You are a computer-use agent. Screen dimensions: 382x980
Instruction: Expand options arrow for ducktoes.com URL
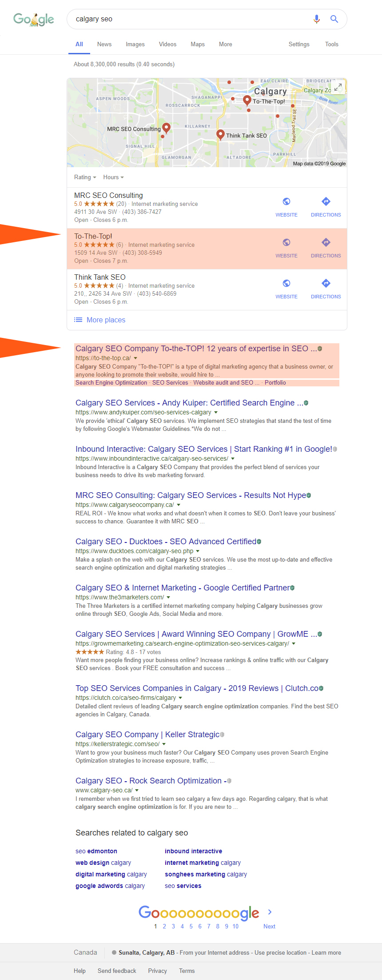198,551
